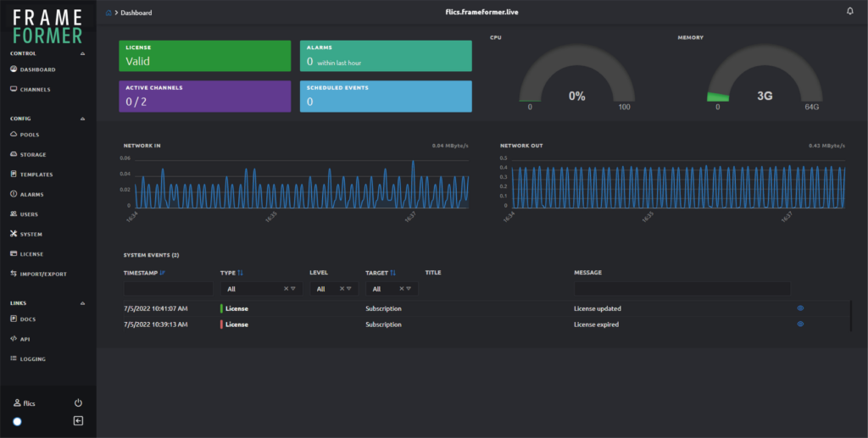Click the Pools cloud icon
Image resolution: width=868 pixels, height=438 pixels.
[14, 134]
